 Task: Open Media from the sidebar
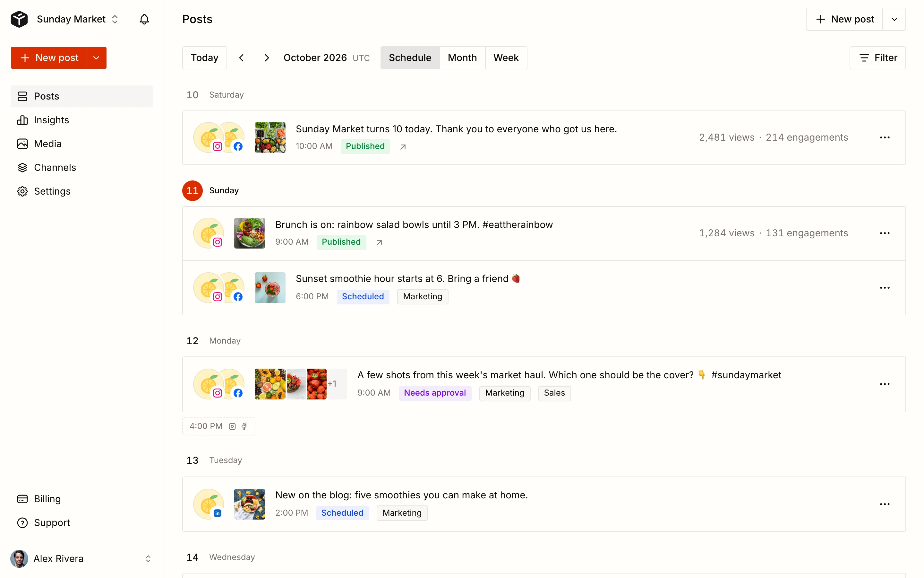click(x=82, y=144)
